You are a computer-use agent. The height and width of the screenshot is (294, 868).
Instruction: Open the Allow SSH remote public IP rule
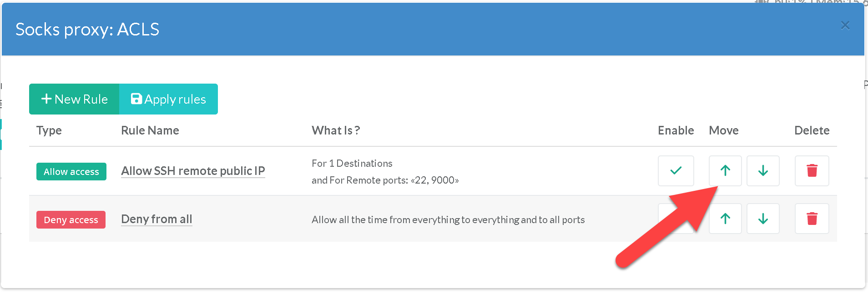(x=193, y=171)
